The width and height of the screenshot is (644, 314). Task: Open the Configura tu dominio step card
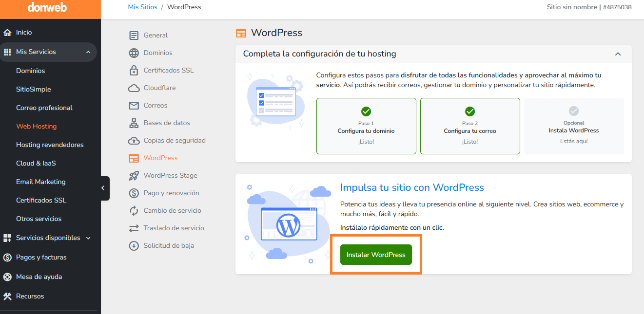point(366,126)
